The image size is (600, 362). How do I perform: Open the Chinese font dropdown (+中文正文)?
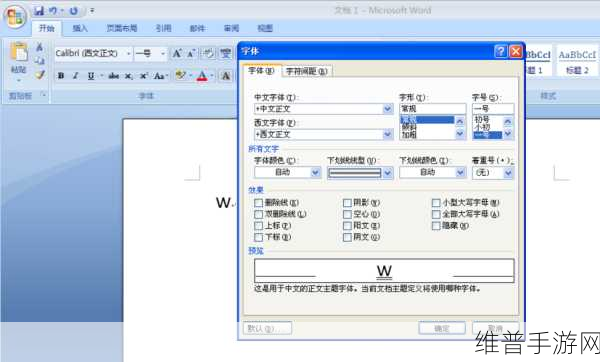(388, 109)
